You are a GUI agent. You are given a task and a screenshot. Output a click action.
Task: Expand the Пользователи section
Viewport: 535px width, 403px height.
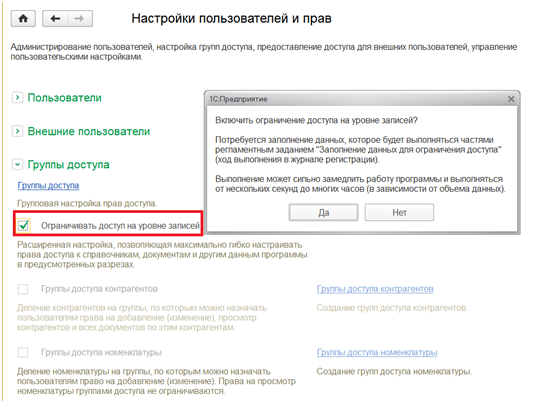17,98
